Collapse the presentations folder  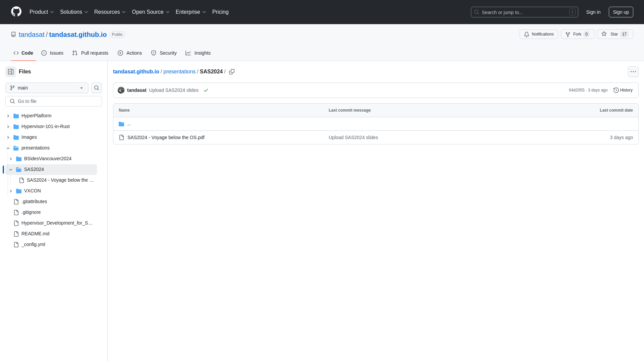pos(8,148)
